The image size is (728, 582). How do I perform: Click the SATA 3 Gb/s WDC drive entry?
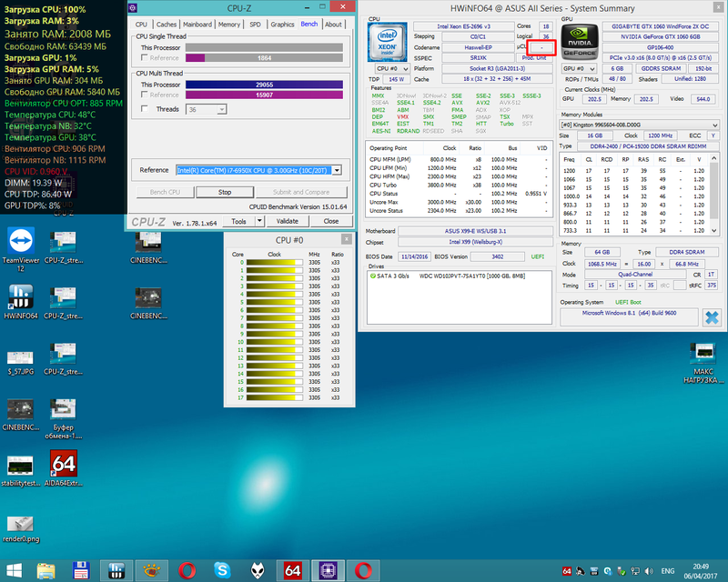[448, 276]
